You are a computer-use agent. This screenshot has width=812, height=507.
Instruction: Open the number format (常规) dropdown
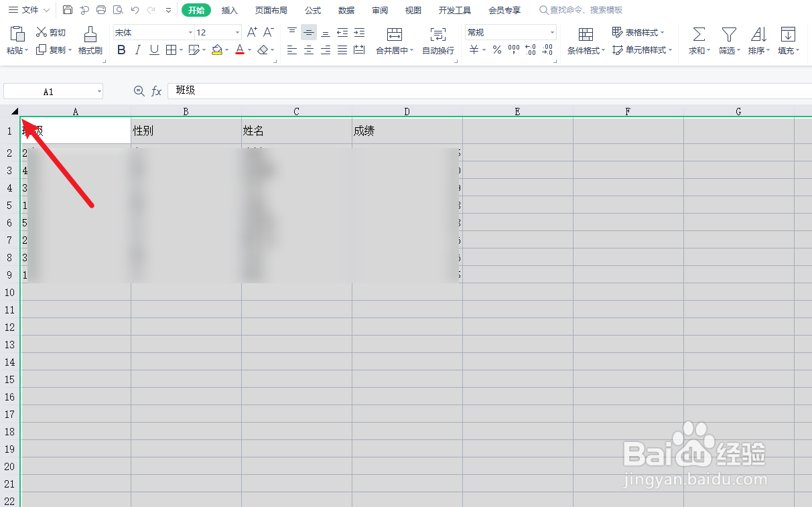click(x=511, y=31)
